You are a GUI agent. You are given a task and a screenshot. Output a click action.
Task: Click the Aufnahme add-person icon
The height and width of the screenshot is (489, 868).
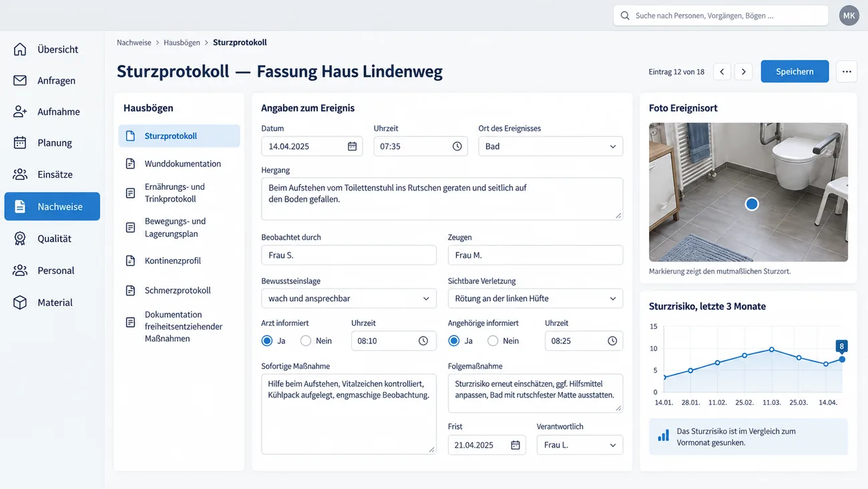coord(20,112)
